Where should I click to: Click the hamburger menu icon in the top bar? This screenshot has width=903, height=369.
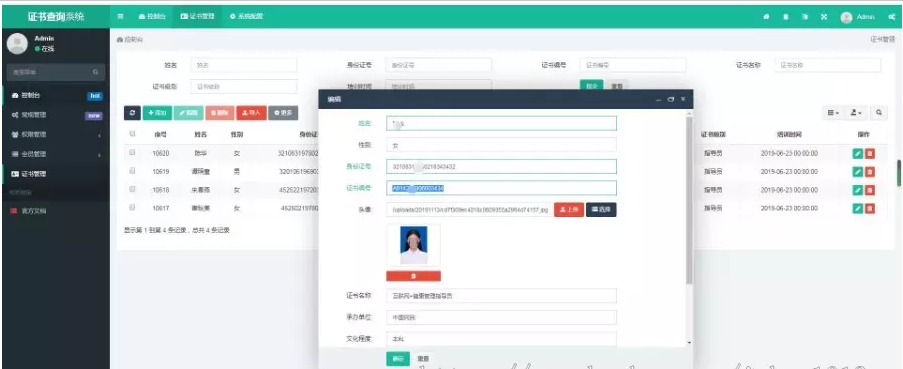120,17
